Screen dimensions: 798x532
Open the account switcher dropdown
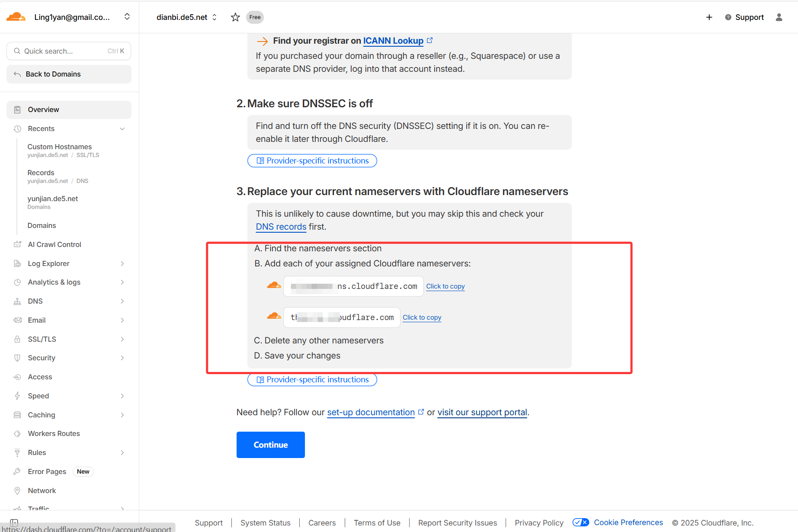[127, 17]
